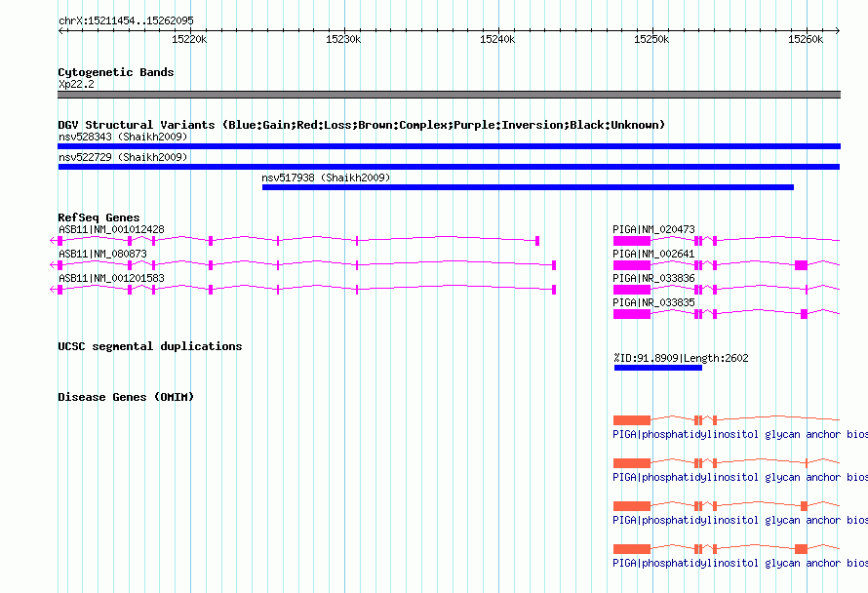Click the nsv522729 (Shaikh2009) variant bar

(x=449, y=167)
